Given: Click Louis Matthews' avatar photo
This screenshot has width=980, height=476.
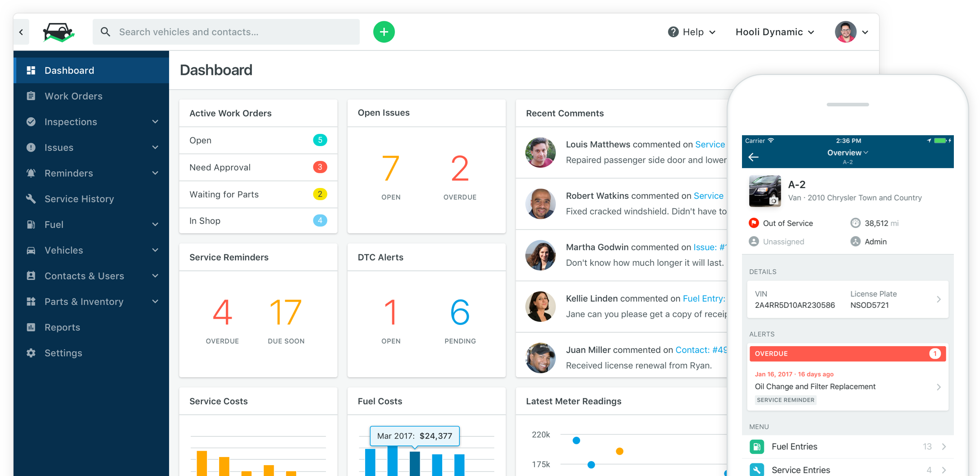Looking at the screenshot, I should [540, 152].
